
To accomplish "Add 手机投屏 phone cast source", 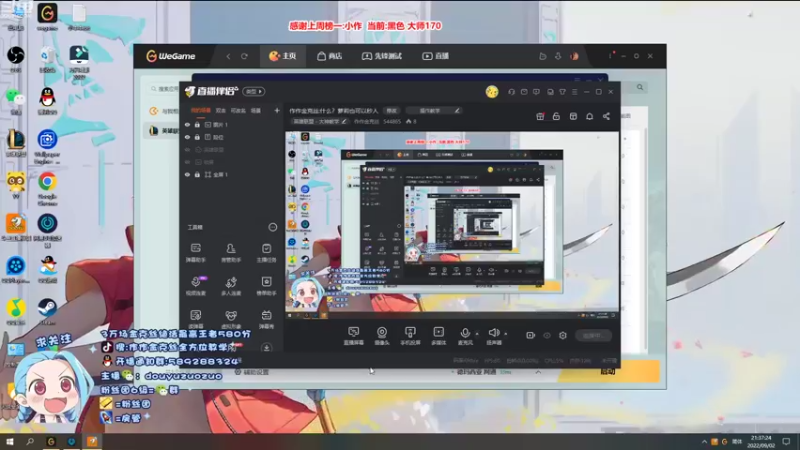I will pos(410,336).
